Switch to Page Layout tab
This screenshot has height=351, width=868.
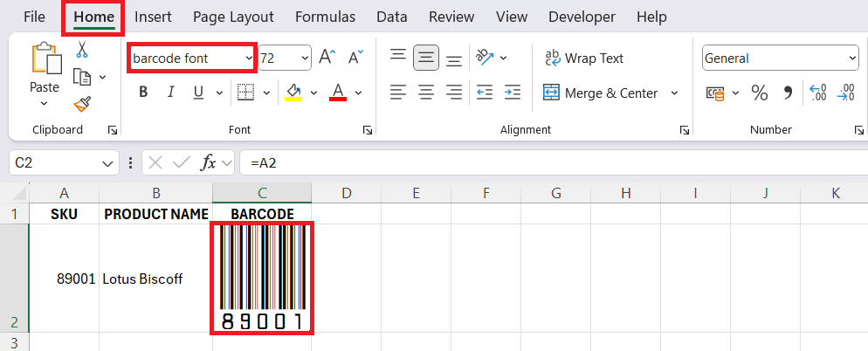(233, 17)
